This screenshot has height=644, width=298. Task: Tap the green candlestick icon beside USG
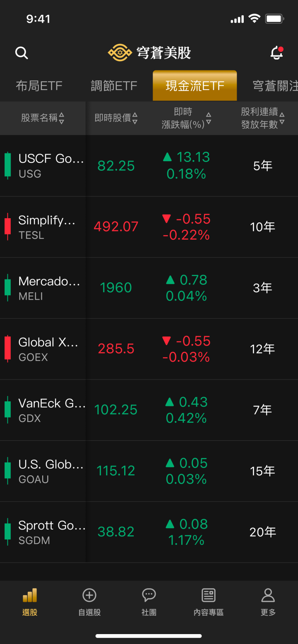(7, 165)
